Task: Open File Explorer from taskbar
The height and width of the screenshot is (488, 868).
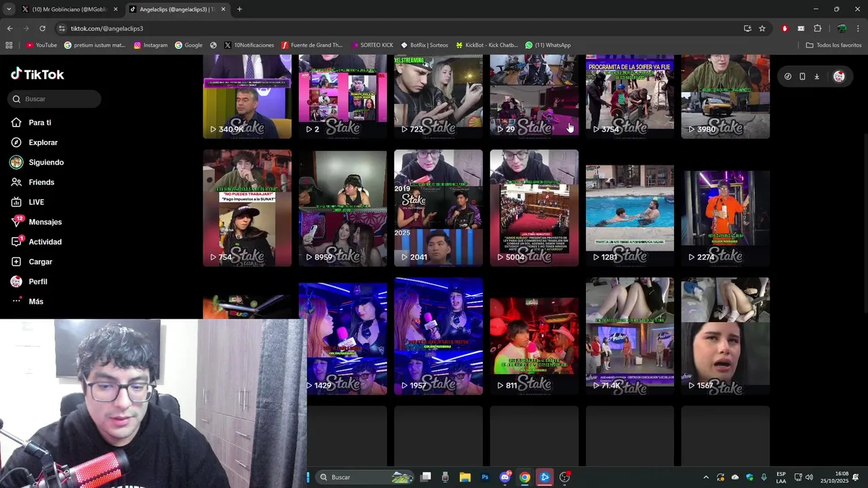Action: coord(465,477)
